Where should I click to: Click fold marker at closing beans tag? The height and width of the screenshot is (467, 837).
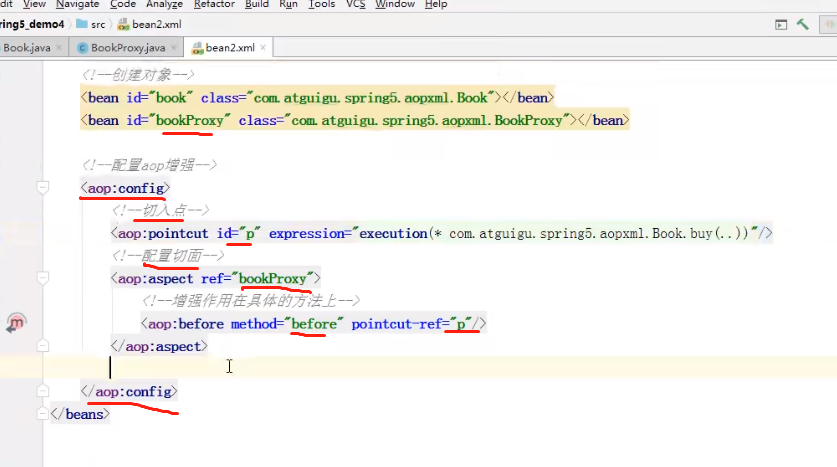coord(43,414)
